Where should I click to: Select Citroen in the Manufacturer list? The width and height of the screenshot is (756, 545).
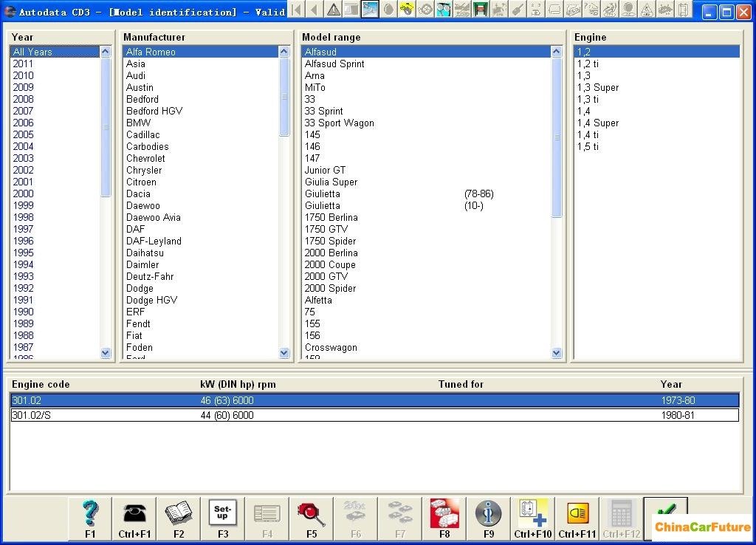click(200, 182)
